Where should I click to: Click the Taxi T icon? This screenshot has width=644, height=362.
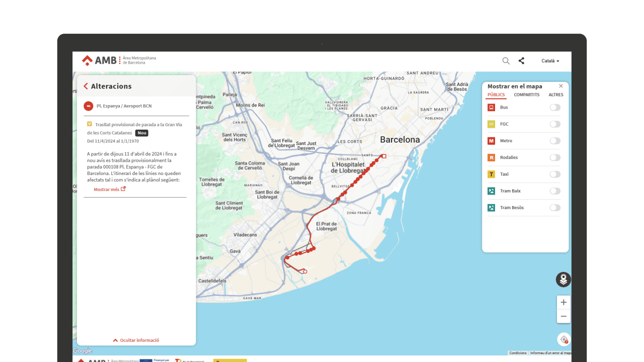[x=491, y=174]
